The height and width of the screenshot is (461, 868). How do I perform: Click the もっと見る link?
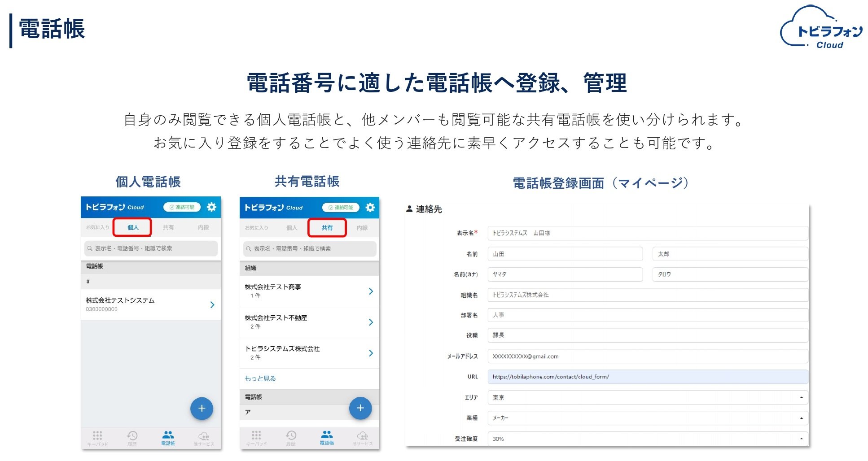[x=260, y=378]
